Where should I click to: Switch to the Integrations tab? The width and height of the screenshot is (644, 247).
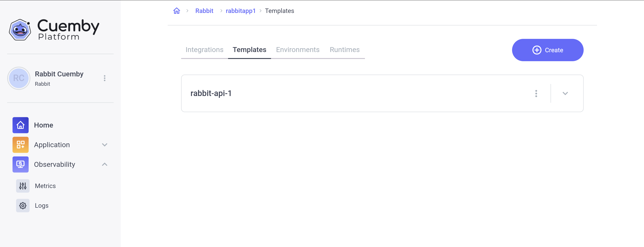204,50
